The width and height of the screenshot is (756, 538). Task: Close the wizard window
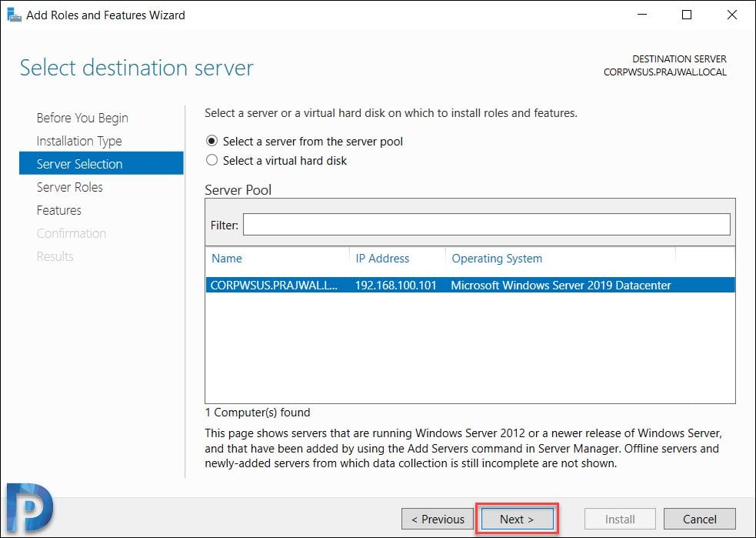[x=732, y=15]
